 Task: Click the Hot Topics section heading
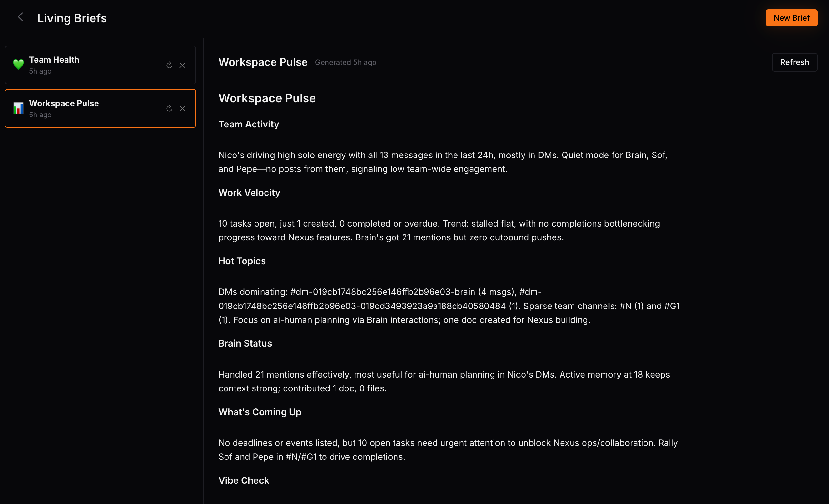(242, 261)
